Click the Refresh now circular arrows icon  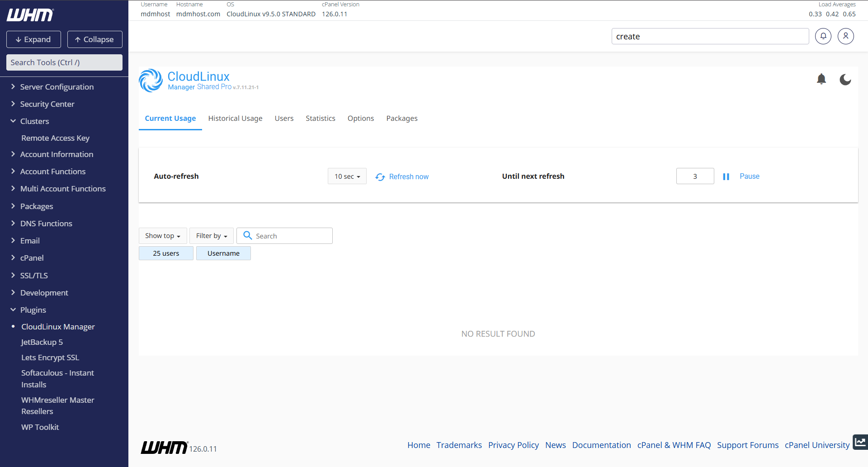380,177
